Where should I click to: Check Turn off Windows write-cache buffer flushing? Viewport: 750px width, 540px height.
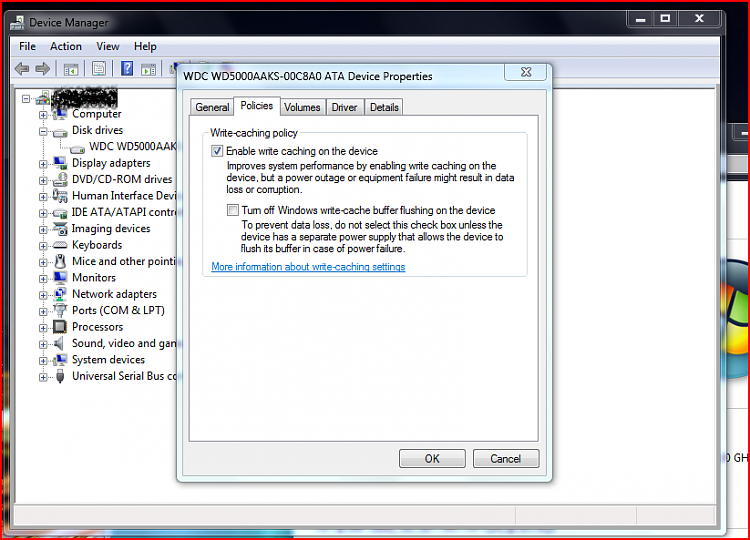(233, 210)
